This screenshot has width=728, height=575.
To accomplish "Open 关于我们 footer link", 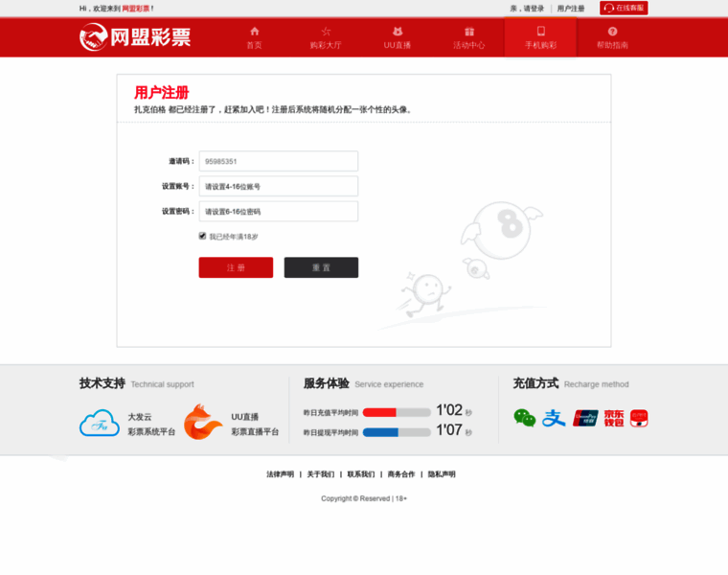I will pyautogui.click(x=320, y=474).
